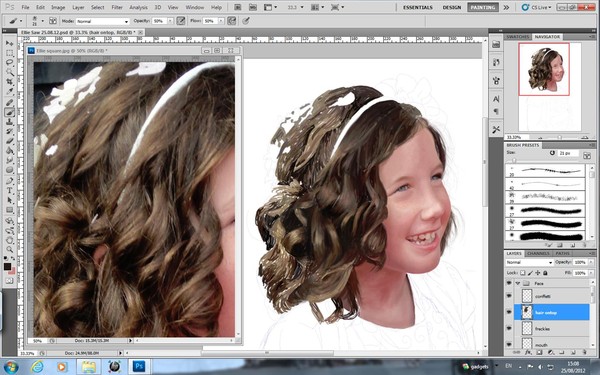Toggle lock transparent pixels
Image resolution: width=600 pixels, height=375 pixels.
tap(523, 273)
